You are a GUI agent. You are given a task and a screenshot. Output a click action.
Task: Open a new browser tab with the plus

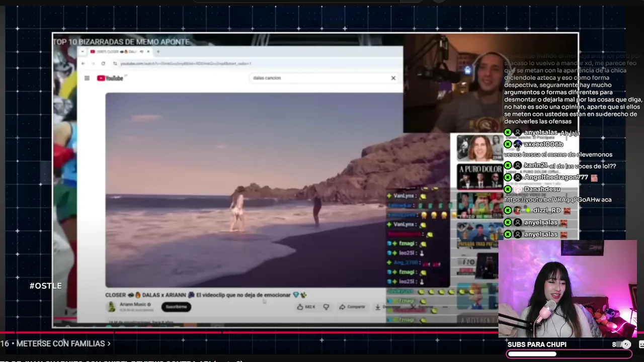pyautogui.click(x=158, y=51)
